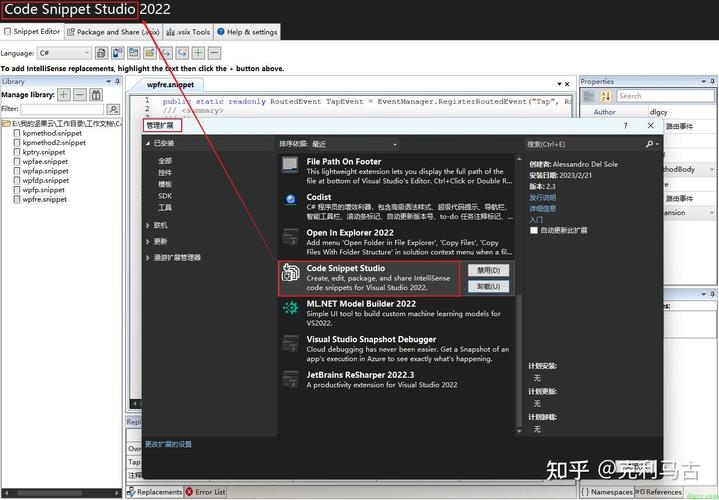Image resolution: width=719 pixels, height=500 pixels.
Task: Click the magnifier icon in extension search box
Action: tap(649, 144)
